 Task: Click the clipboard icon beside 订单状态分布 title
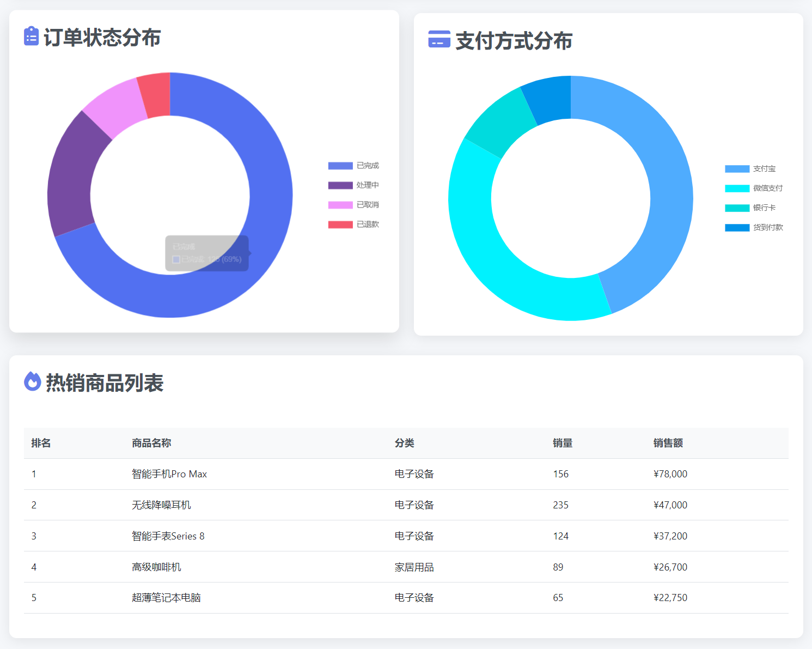pos(31,37)
